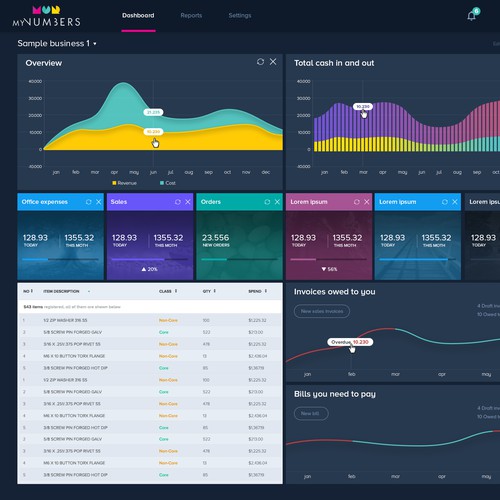Screen dimensions: 500x500
Task: Sort by CLASS column arrow
Action: [176, 291]
